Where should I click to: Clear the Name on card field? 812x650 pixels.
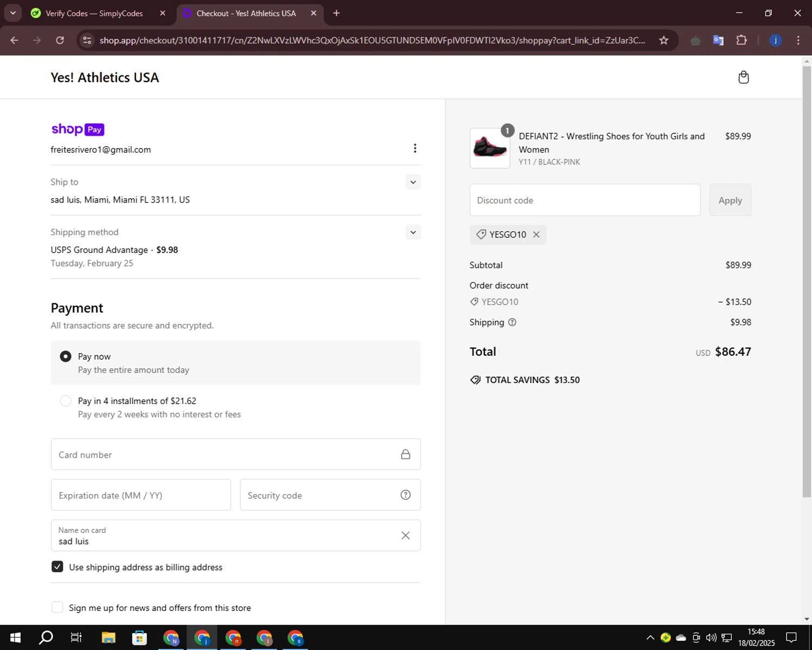tap(405, 536)
